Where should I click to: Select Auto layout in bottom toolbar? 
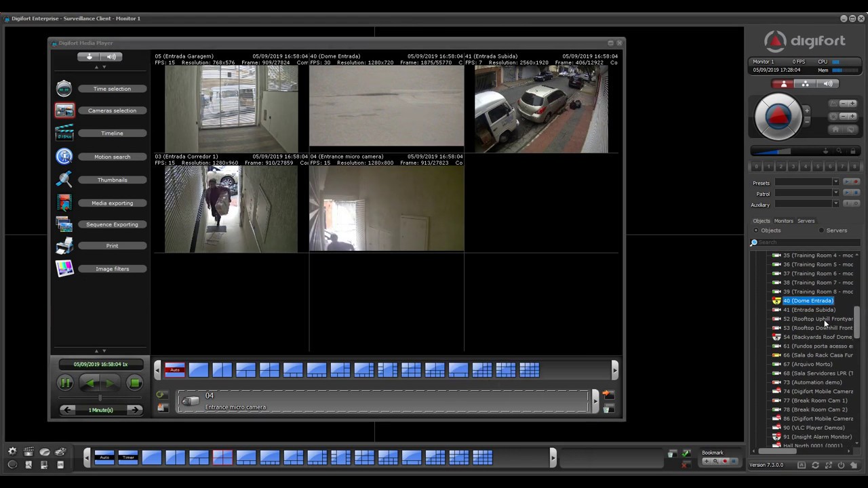point(104,457)
